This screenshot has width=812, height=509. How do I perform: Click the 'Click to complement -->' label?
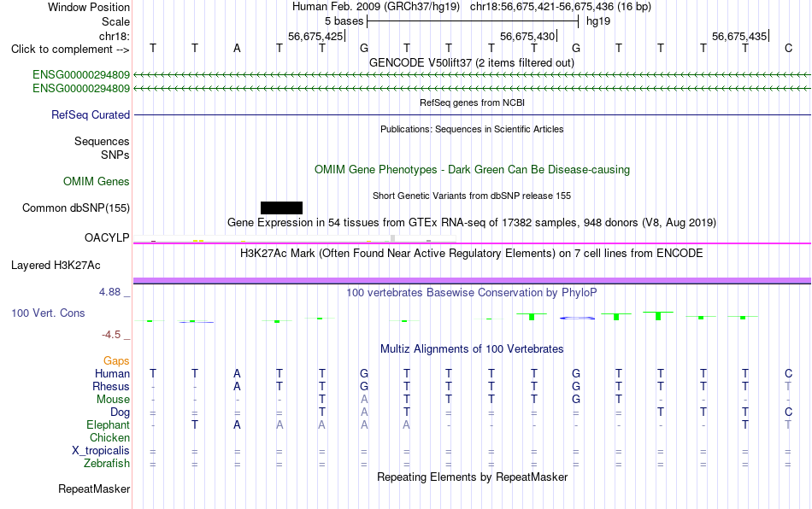tap(70, 50)
